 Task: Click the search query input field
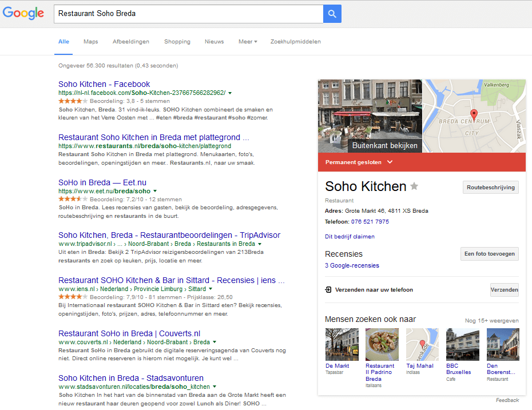[188, 14]
